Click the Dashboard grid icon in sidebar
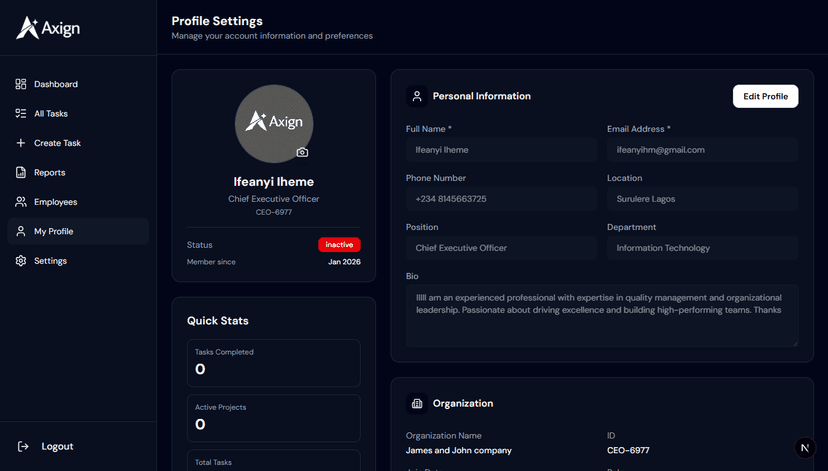 pos(21,84)
